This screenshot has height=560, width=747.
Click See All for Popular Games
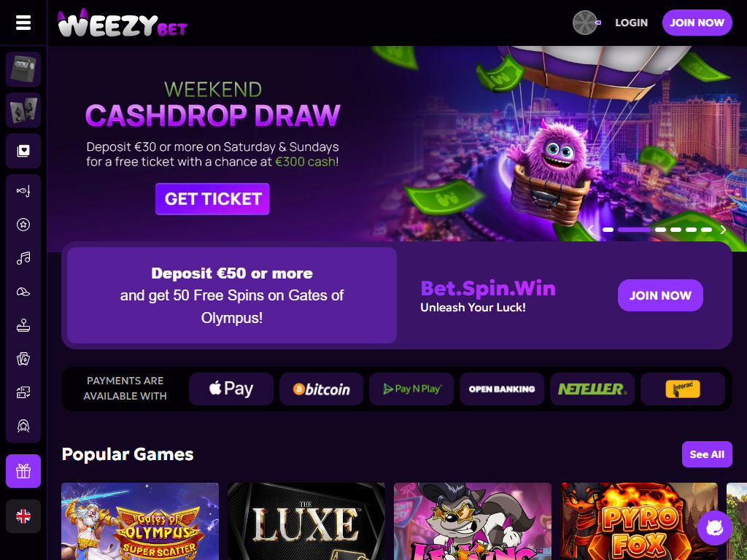click(707, 454)
